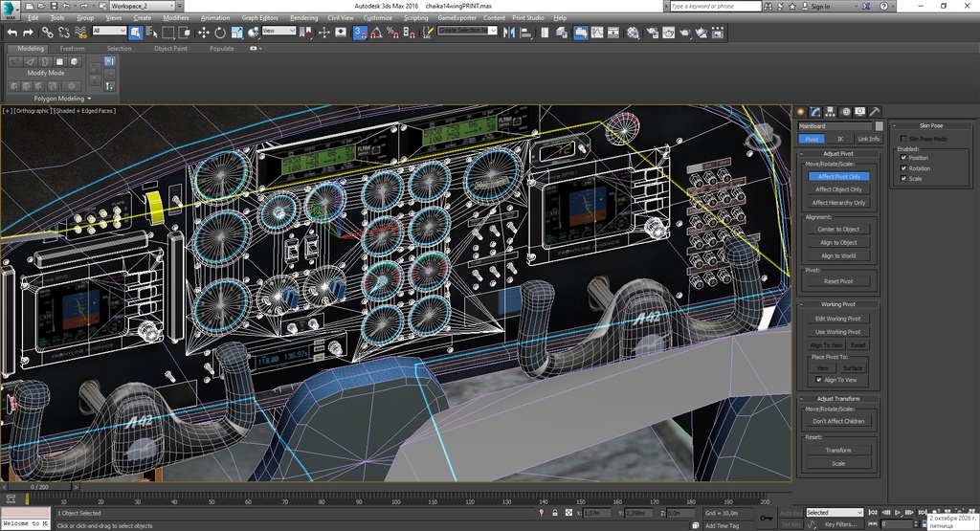Viewport: 980px width, 531px height.
Task: Select the Select and Move tool
Action: pos(204,33)
